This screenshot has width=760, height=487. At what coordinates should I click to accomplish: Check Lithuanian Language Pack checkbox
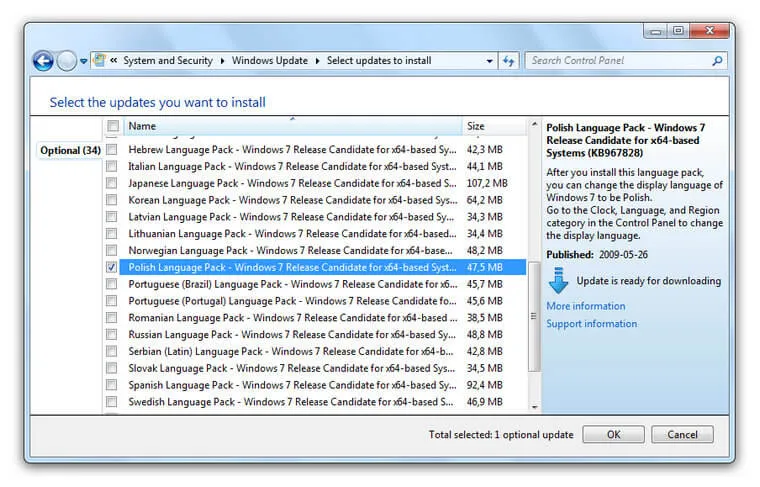pyautogui.click(x=112, y=234)
